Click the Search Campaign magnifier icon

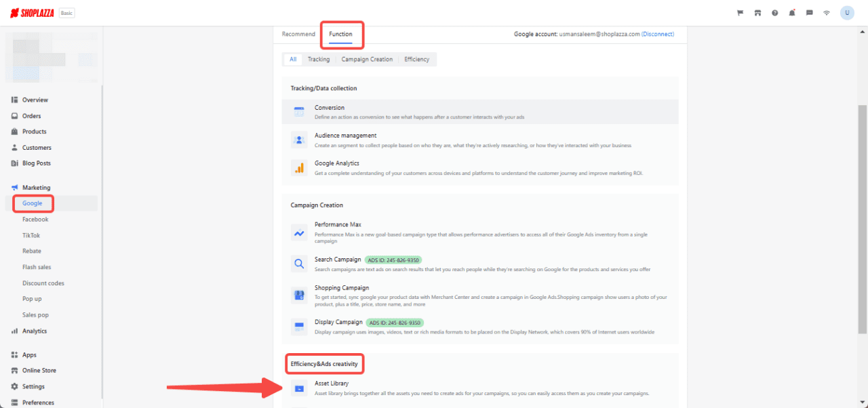point(299,264)
